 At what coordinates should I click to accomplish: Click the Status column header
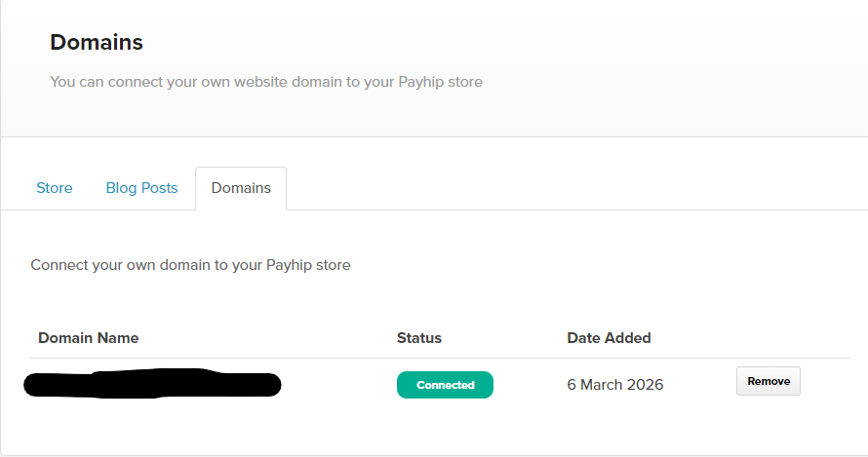click(x=419, y=338)
